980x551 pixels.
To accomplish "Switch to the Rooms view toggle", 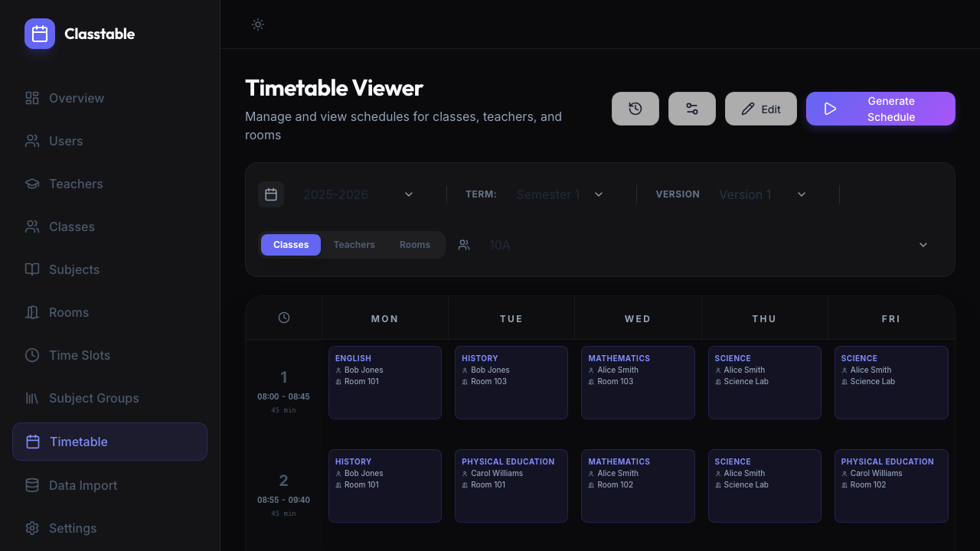I will click(414, 244).
